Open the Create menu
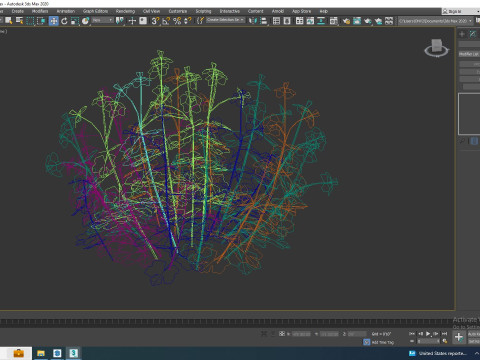480x360 pixels. click(17, 11)
